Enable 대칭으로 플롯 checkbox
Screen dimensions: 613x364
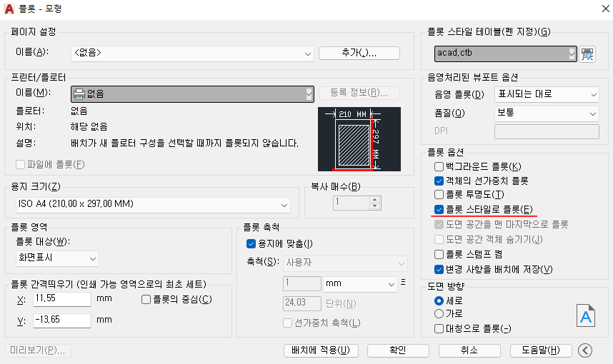439,328
